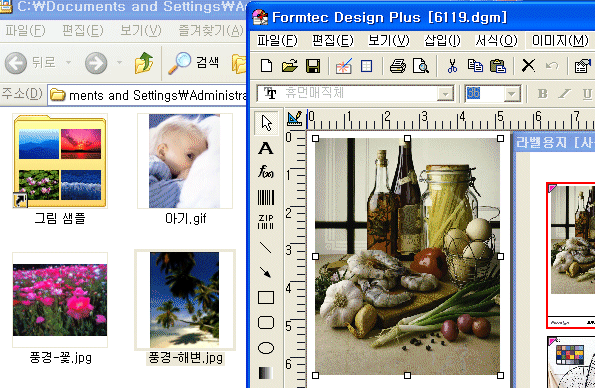The height and width of the screenshot is (388, 595).
Task: Save the label with the floppy disk icon
Action: click(x=313, y=66)
